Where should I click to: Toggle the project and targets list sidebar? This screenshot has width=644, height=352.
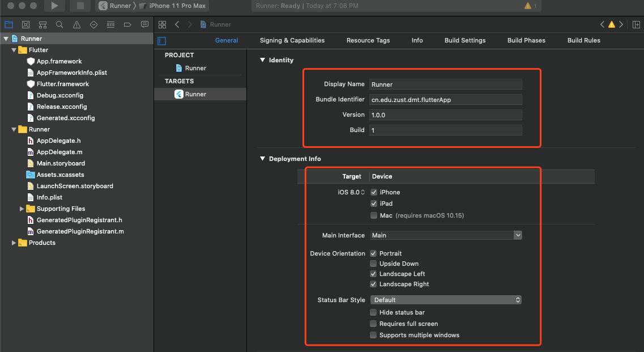point(162,41)
